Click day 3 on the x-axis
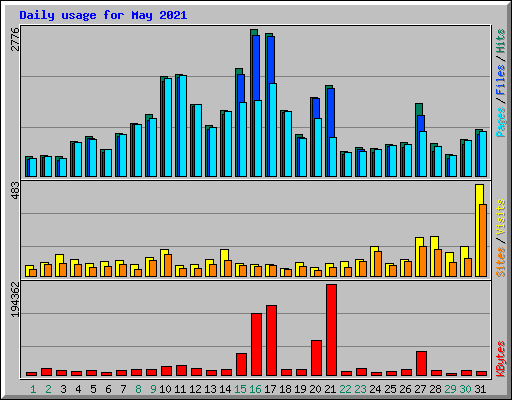This screenshot has width=512, height=400. [63, 389]
